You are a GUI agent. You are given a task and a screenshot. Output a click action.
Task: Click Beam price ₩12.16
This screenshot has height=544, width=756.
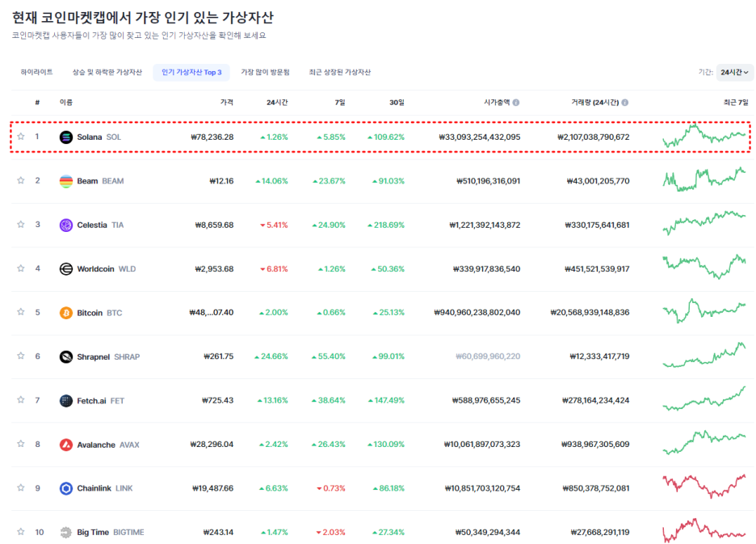click(x=221, y=181)
